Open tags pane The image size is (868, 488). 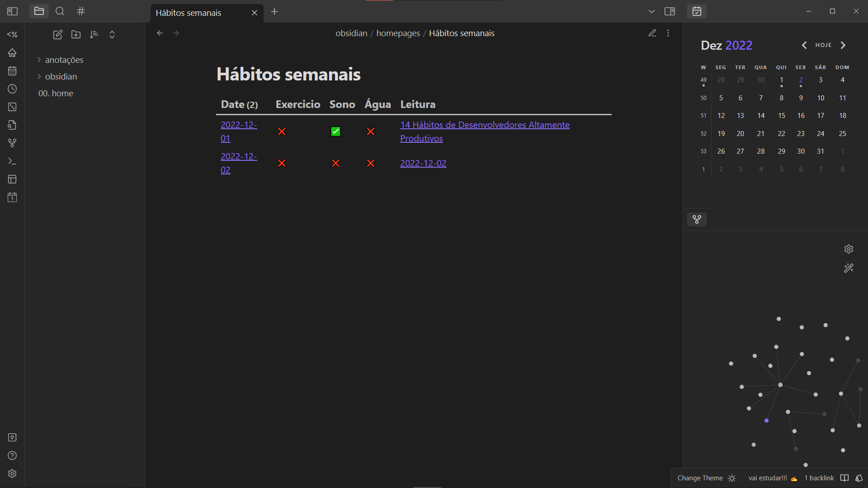81,11
